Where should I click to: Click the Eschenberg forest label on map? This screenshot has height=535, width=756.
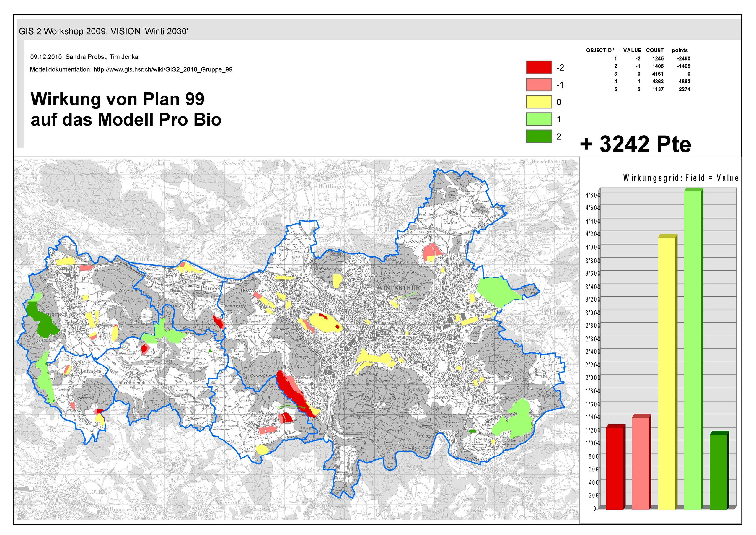click(387, 399)
